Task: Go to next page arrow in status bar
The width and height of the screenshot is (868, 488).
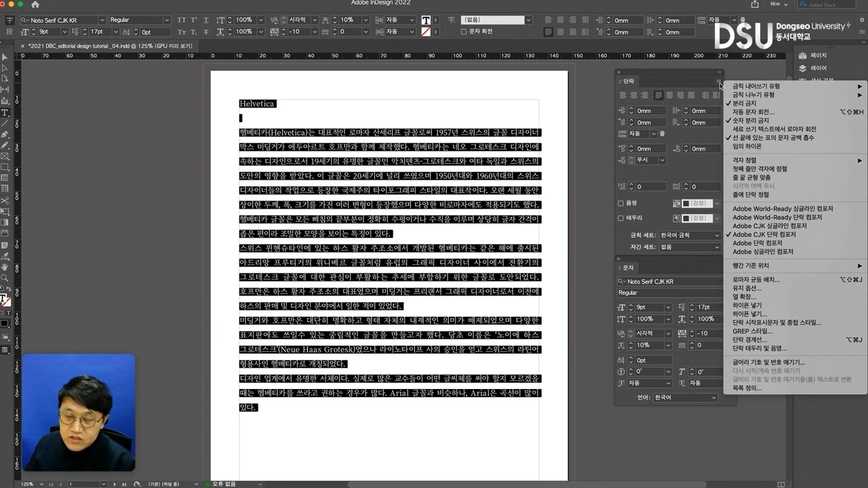Action: [x=115, y=484]
